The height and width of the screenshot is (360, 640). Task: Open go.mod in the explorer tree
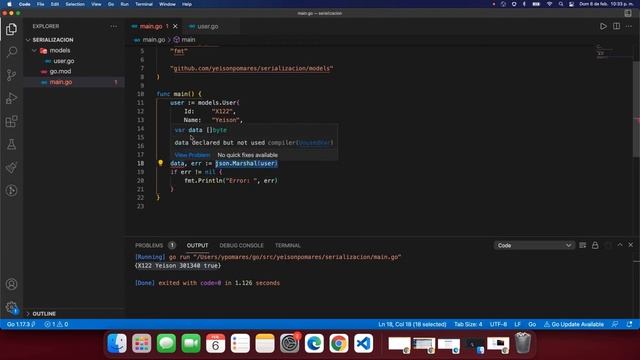[x=60, y=71]
